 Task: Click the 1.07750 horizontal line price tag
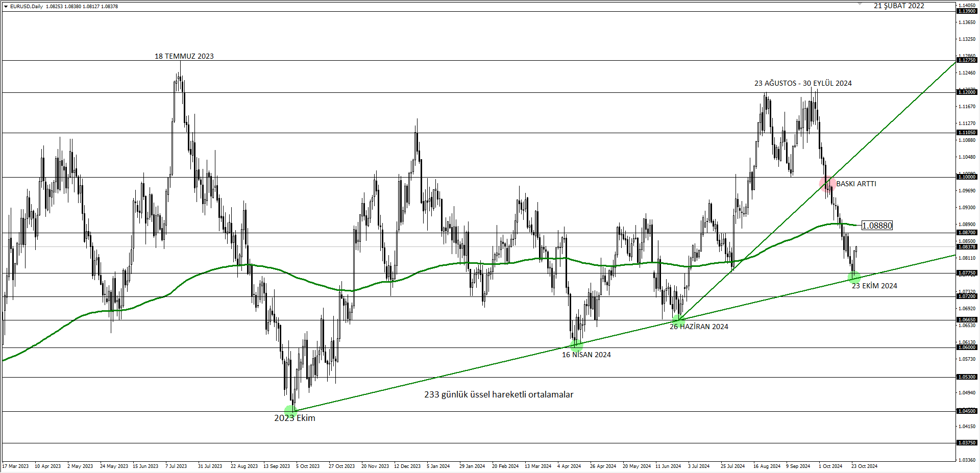(x=967, y=273)
